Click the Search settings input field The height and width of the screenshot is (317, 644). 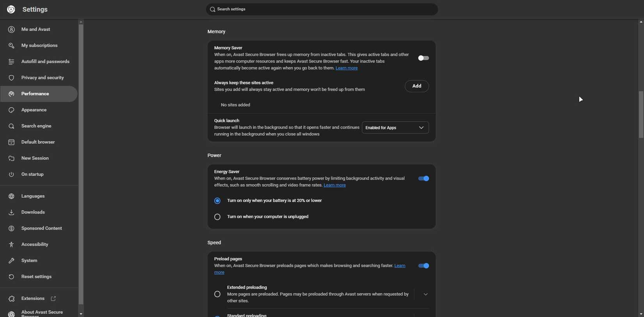point(322,9)
